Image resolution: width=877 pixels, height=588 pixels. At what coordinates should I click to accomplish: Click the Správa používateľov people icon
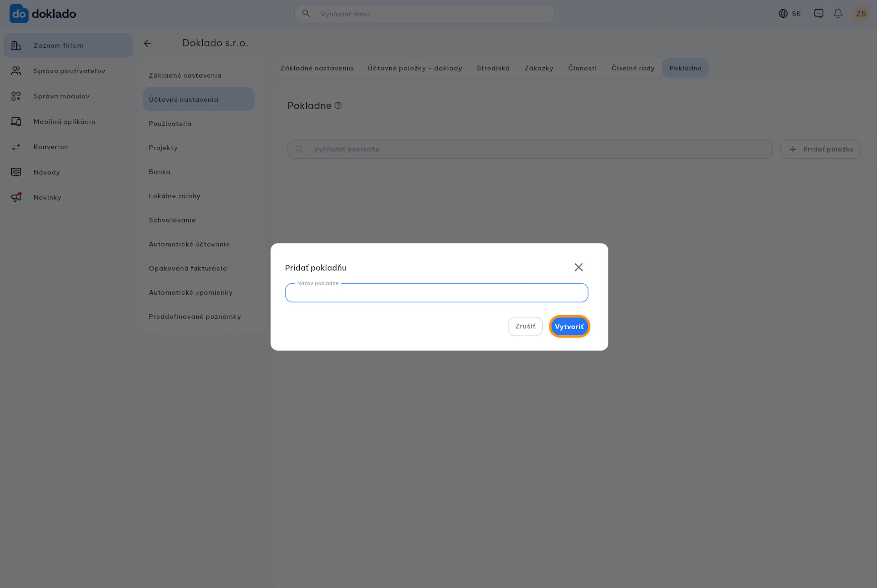tap(16, 71)
